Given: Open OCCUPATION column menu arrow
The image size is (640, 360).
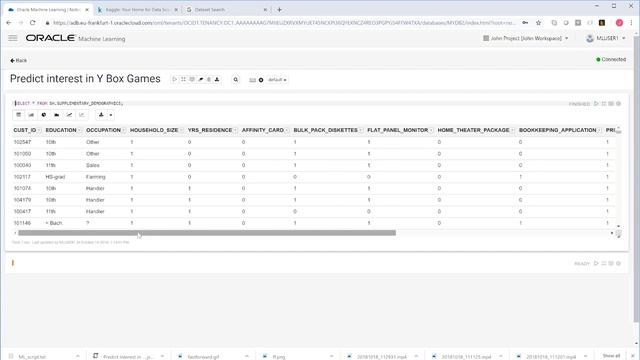Looking at the screenshot, I should pyautogui.click(x=124, y=130).
